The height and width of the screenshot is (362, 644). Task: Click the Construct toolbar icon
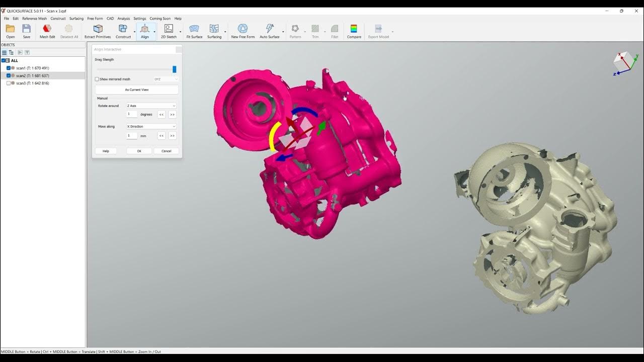[x=123, y=29]
